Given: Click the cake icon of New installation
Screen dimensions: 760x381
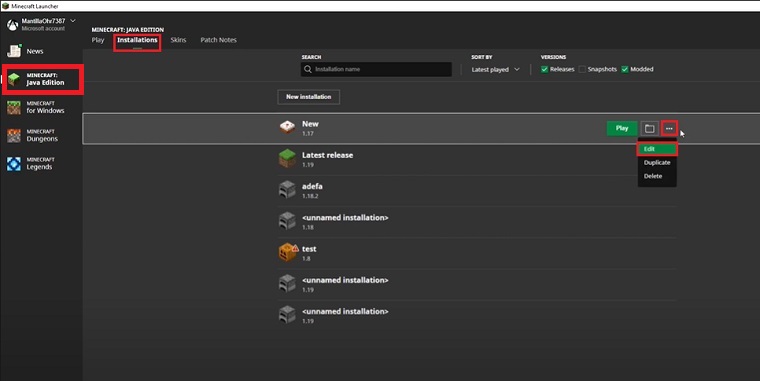Looking at the screenshot, I should [287, 127].
